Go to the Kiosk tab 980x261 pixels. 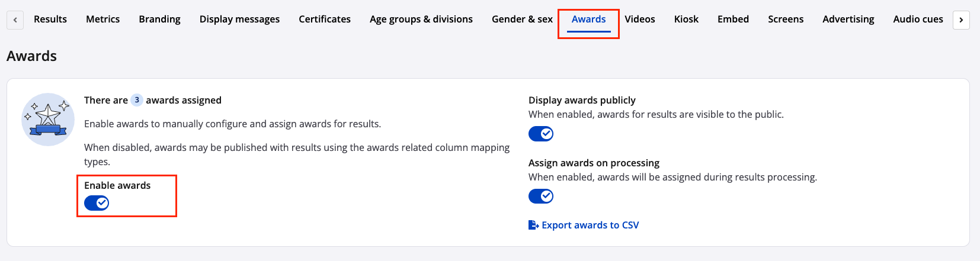pyautogui.click(x=686, y=19)
